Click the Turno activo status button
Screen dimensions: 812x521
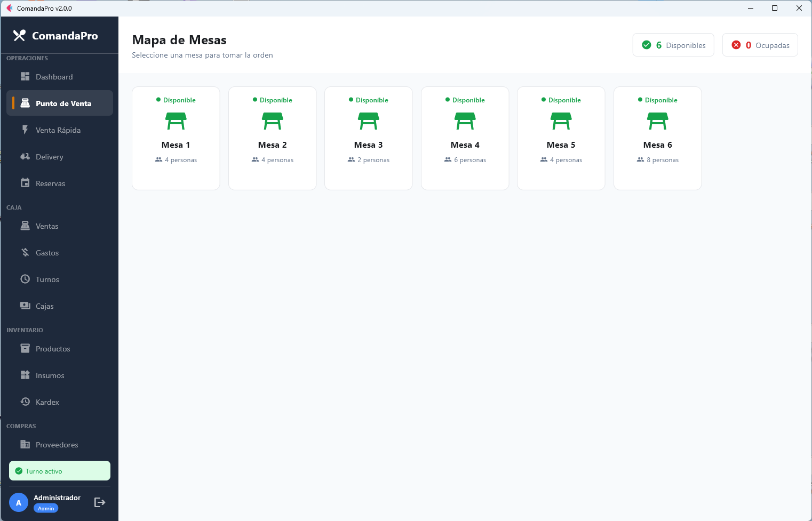60,471
